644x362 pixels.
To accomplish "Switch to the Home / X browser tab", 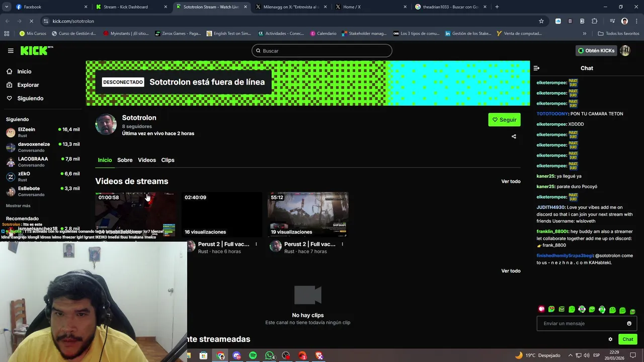I will pyautogui.click(x=370, y=7).
